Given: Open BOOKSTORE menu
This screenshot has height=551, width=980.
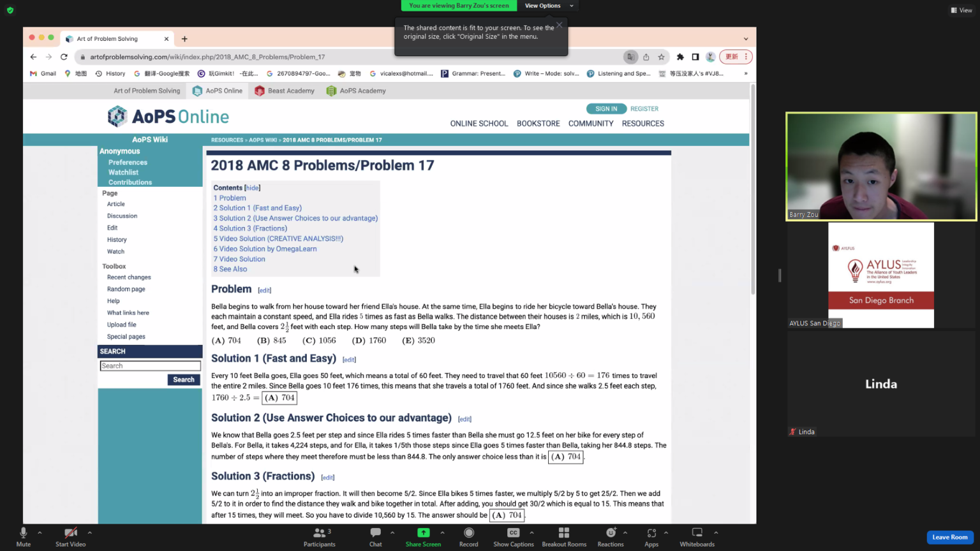Looking at the screenshot, I should tap(538, 124).
